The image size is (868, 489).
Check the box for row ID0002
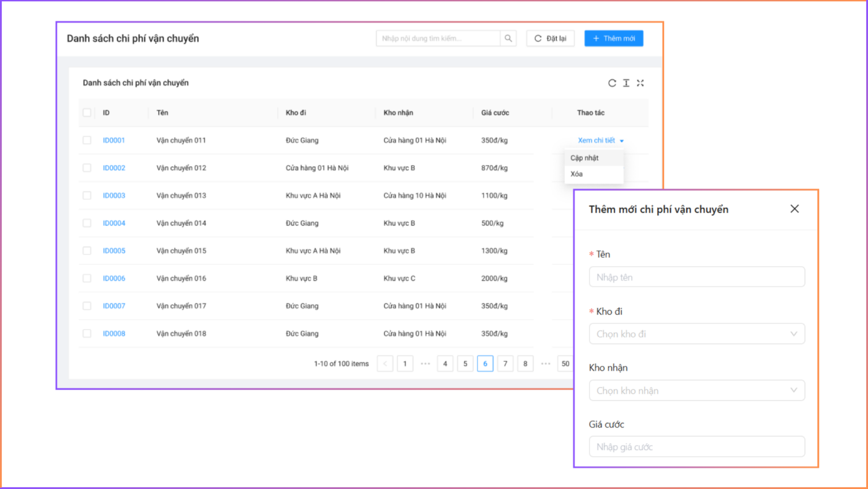(x=87, y=168)
